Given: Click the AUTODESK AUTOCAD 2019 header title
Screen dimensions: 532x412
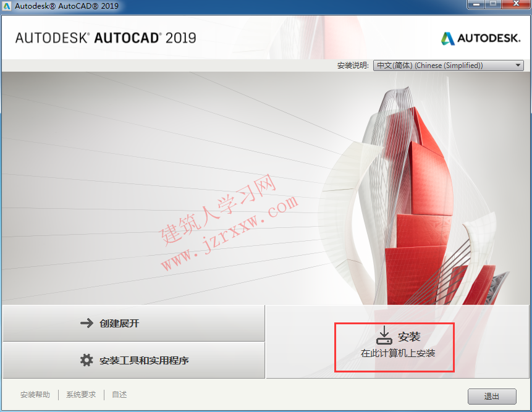Looking at the screenshot, I should pyautogui.click(x=106, y=38).
